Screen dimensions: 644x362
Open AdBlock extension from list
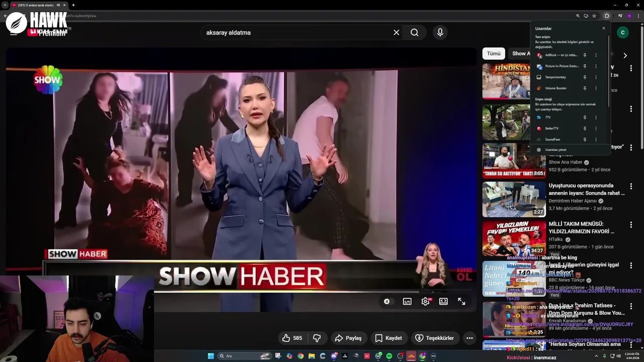click(557, 55)
